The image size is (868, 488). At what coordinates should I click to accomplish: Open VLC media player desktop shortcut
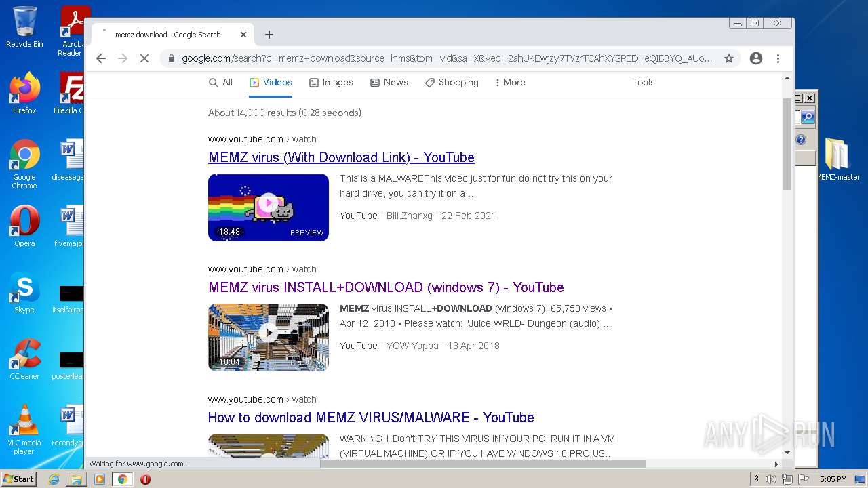click(24, 430)
